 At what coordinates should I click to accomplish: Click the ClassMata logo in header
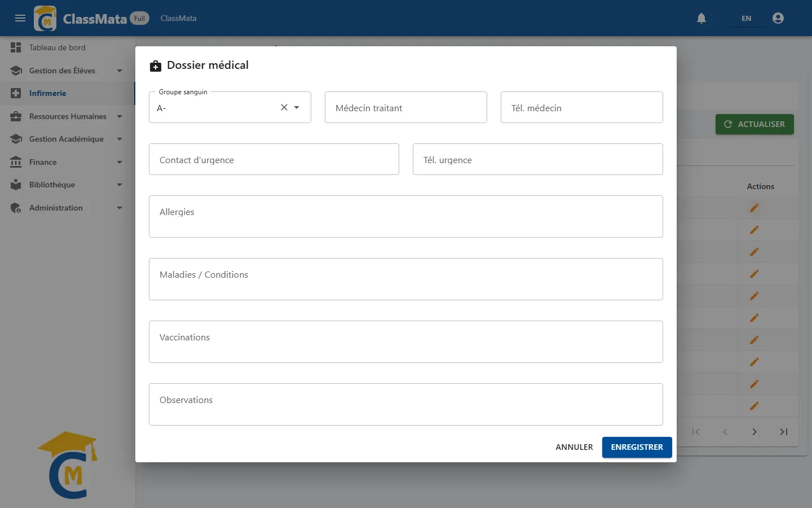click(x=45, y=18)
